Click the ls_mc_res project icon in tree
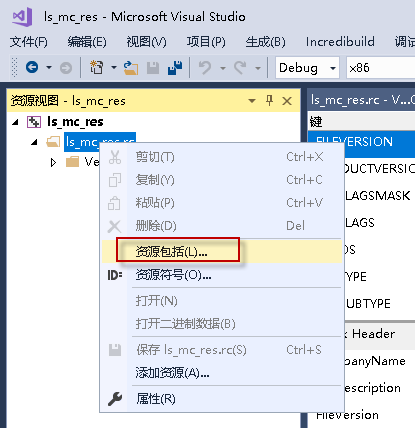 [34, 122]
